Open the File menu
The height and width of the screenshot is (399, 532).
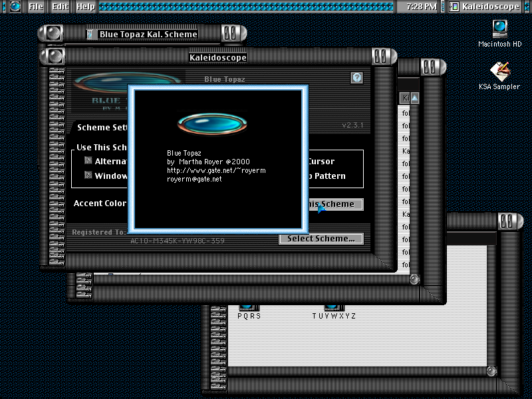[x=36, y=7]
